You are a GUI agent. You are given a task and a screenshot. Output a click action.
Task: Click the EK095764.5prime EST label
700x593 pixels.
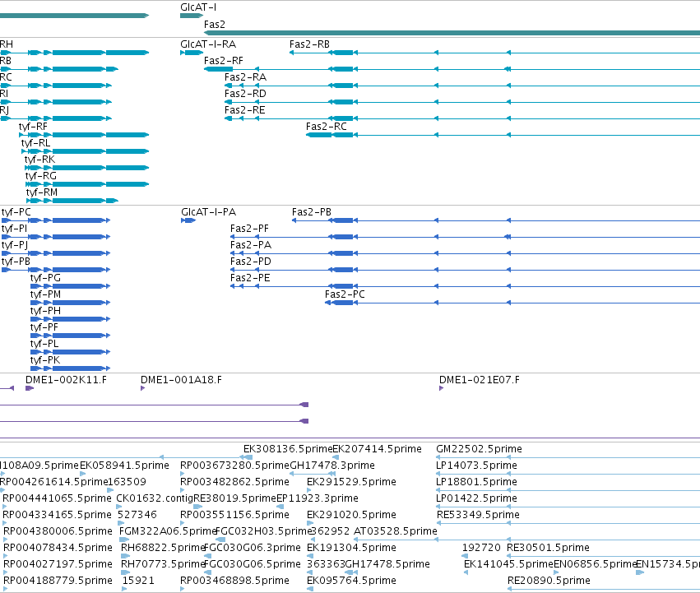pyautogui.click(x=351, y=581)
